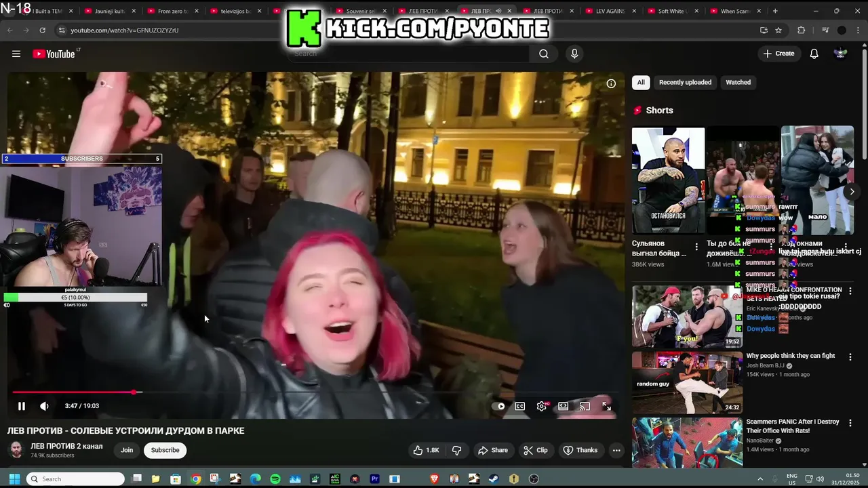
Task: Open the Create menu button
Action: [x=778, y=54]
